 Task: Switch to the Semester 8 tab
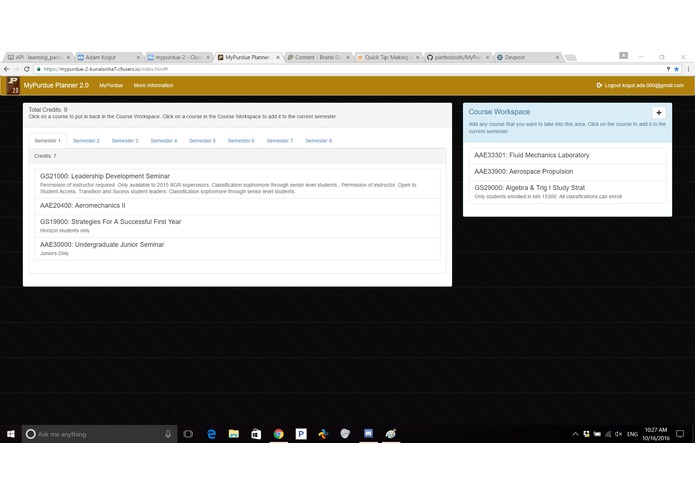coord(318,141)
